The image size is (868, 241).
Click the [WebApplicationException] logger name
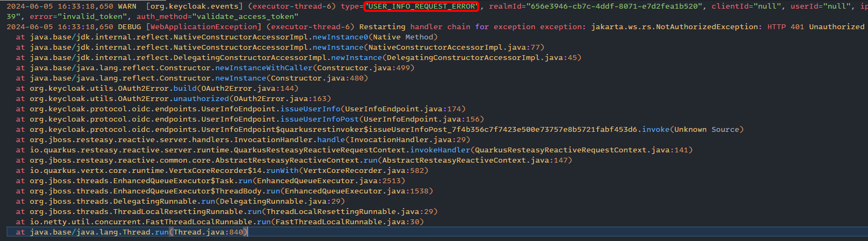(x=203, y=26)
